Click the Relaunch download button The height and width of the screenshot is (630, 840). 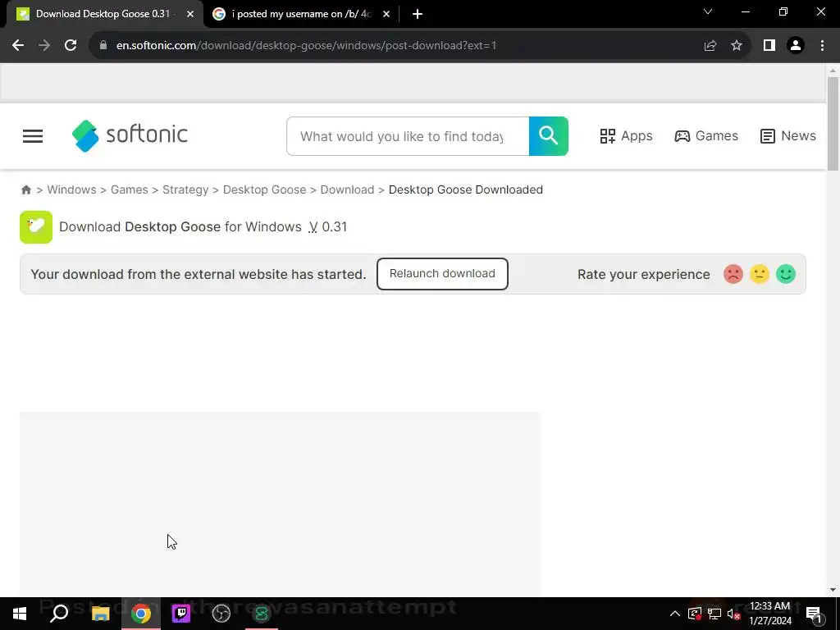click(442, 274)
